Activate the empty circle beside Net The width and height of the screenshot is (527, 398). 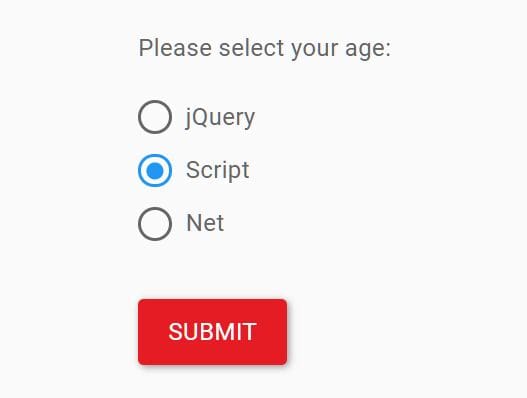coord(155,224)
